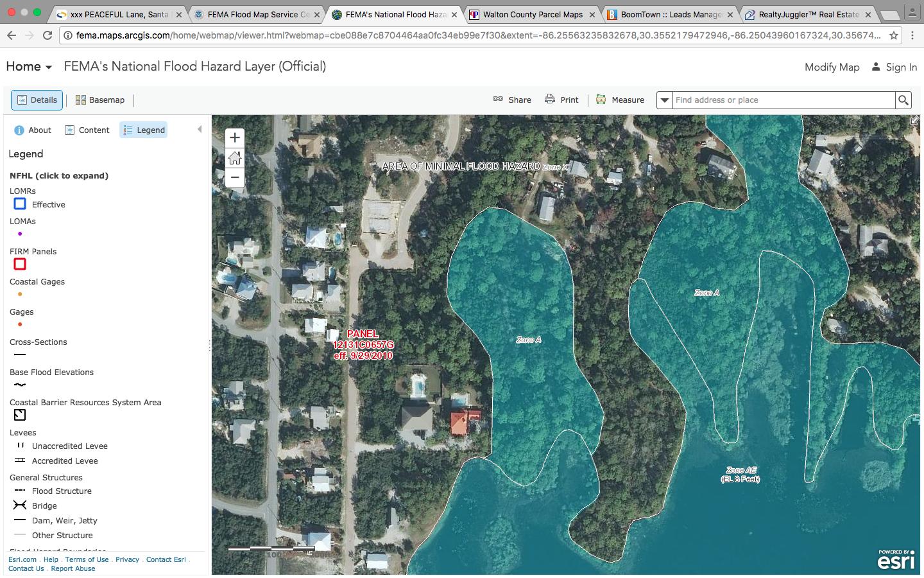
Task: Switch to BoomTown Leads Manager tab
Action: [671, 14]
